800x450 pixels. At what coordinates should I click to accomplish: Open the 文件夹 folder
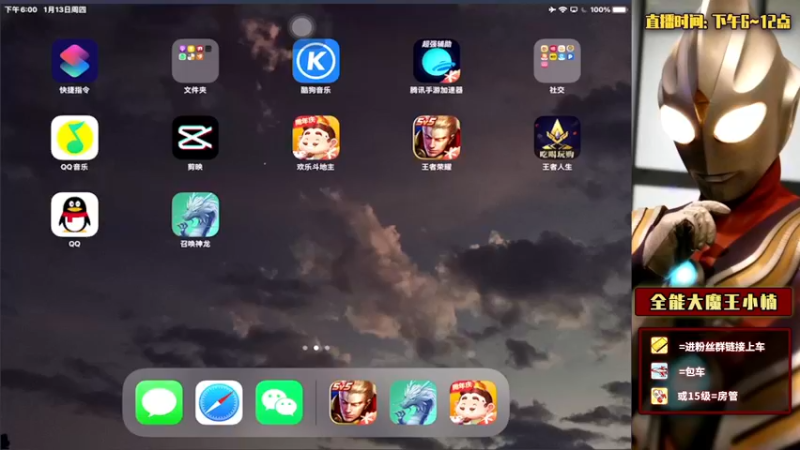[x=195, y=61]
